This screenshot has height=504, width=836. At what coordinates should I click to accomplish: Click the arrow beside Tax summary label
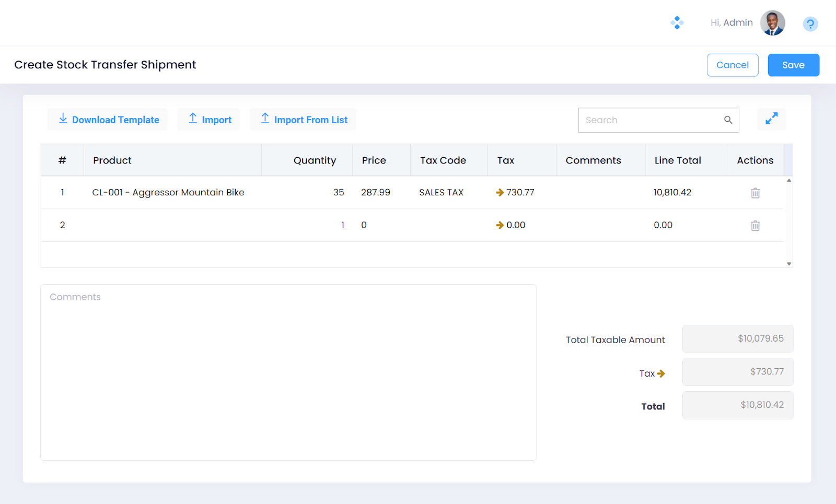661,373
